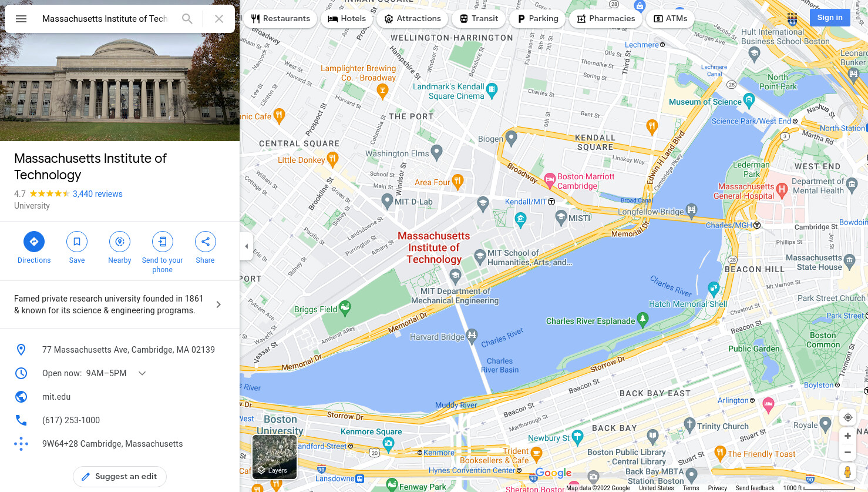The height and width of the screenshot is (492, 868).
Task: Filter map by Restaurants
Action: (281, 19)
